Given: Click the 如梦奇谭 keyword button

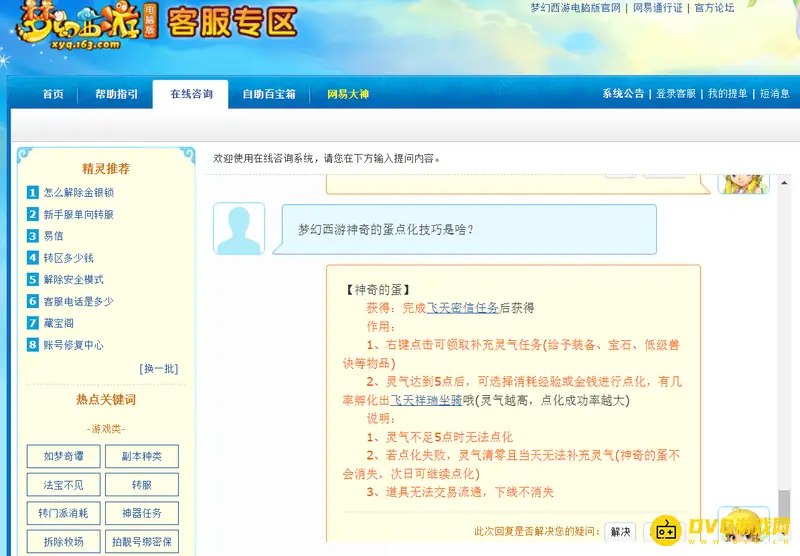Looking at the screenshot, I should point(63,456).
